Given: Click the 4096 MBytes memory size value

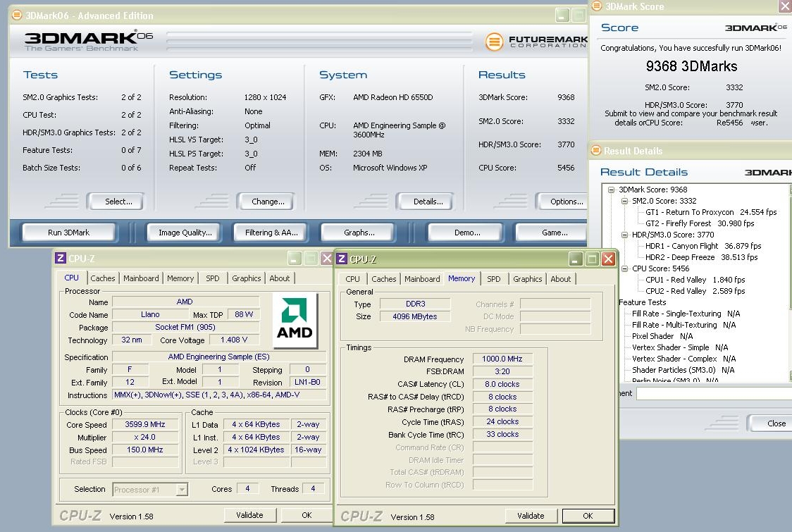Looking at the screenshot, I should pyautogui.click(x=415, y=316).
